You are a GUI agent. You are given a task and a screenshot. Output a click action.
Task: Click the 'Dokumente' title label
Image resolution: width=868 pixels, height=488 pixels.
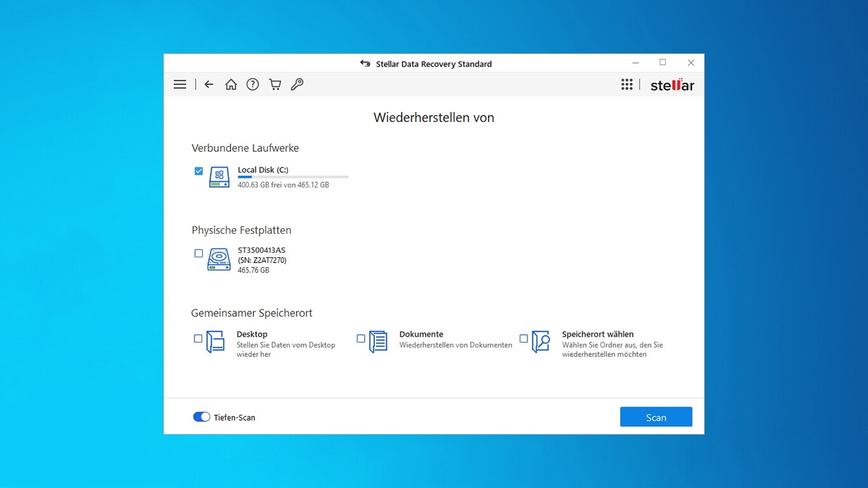pyautogui.click(x=421, y=334)
